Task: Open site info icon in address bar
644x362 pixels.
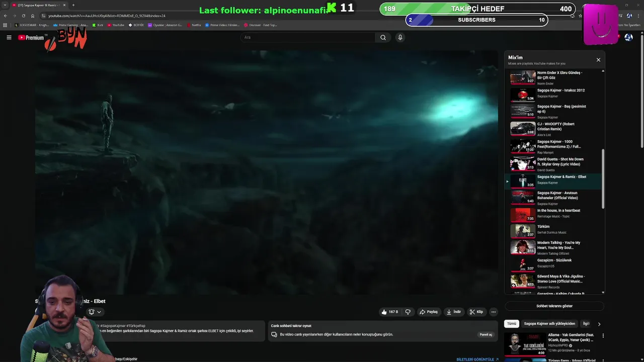Action: click(43, 16)
